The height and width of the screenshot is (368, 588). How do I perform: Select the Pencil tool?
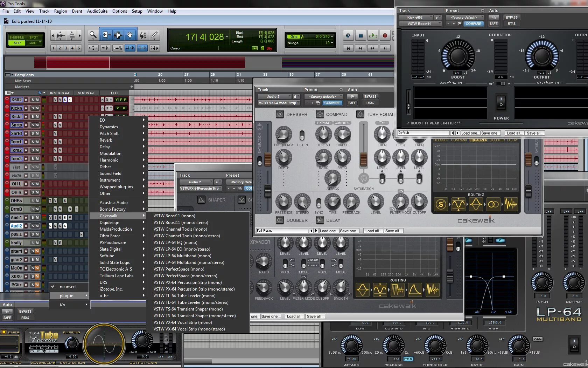click(154, 35)
